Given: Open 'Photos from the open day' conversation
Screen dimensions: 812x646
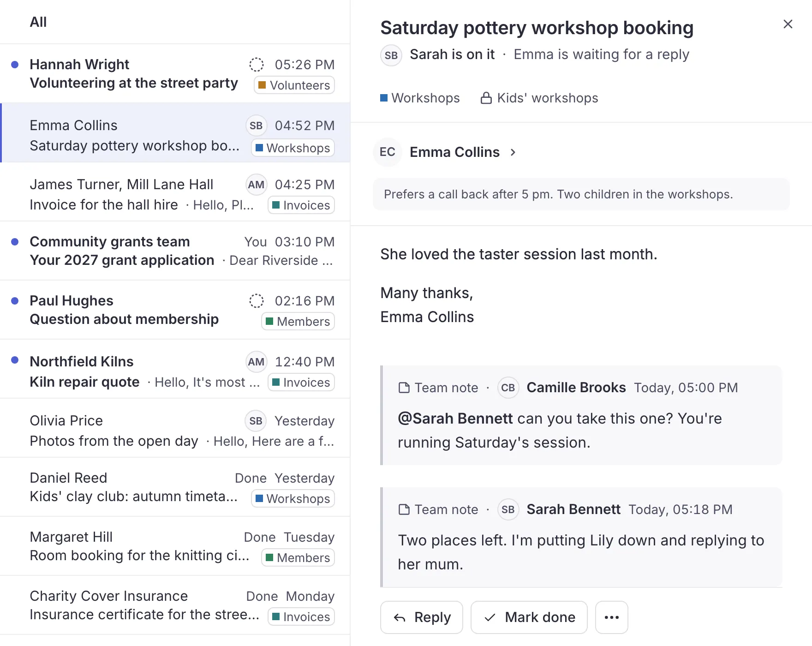Looking at the screenshot, I should point(175,428).
